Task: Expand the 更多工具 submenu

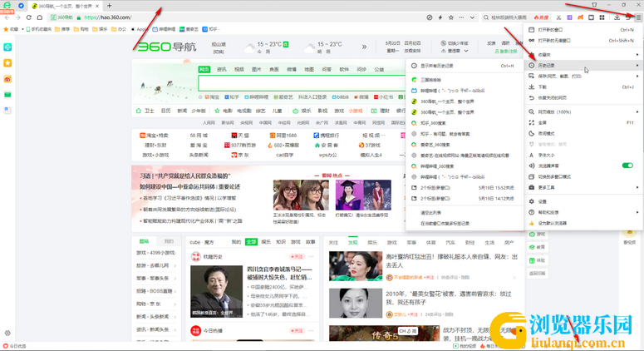Action: click(x=583, y=187)
